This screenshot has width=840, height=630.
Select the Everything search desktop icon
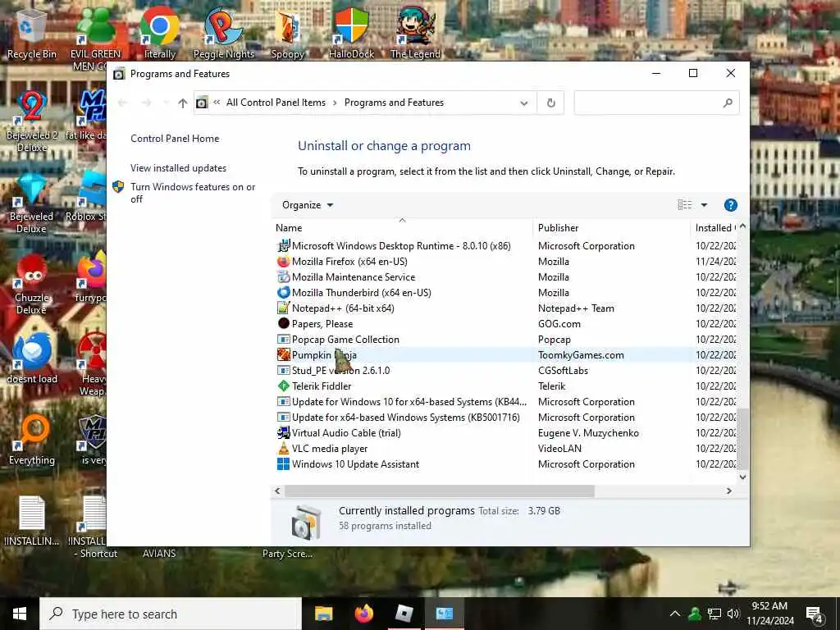point(32,440)
